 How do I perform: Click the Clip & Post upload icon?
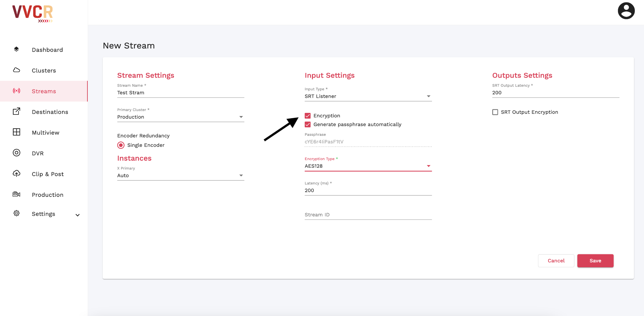coord(16,174)
